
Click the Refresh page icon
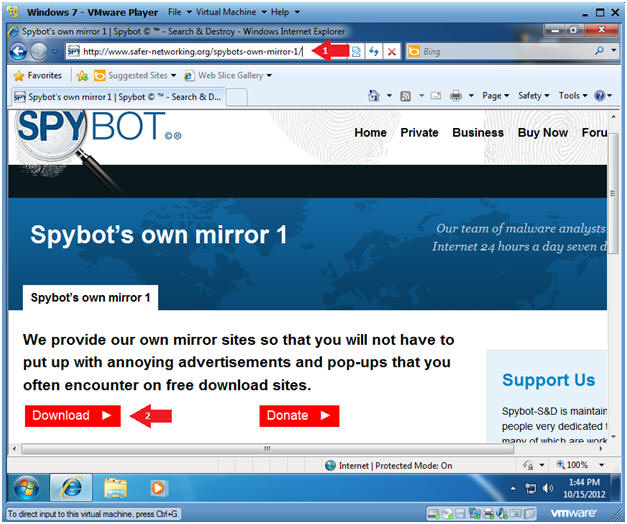tap(373, 52)
